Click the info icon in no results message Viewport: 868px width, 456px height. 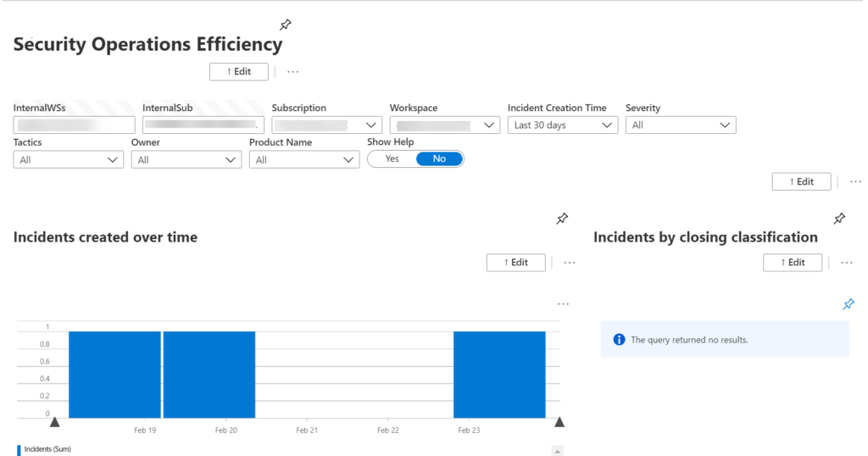click(619, 340)
